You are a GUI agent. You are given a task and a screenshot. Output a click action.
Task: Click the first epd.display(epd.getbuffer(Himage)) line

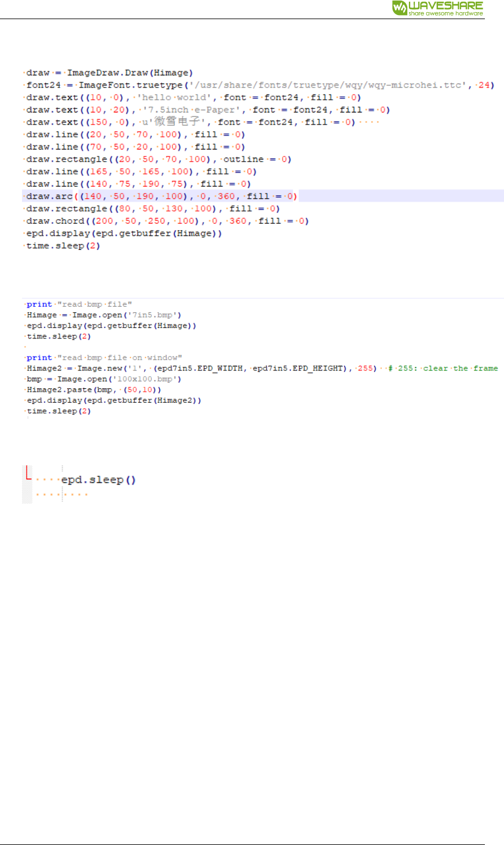click(124, 233)
